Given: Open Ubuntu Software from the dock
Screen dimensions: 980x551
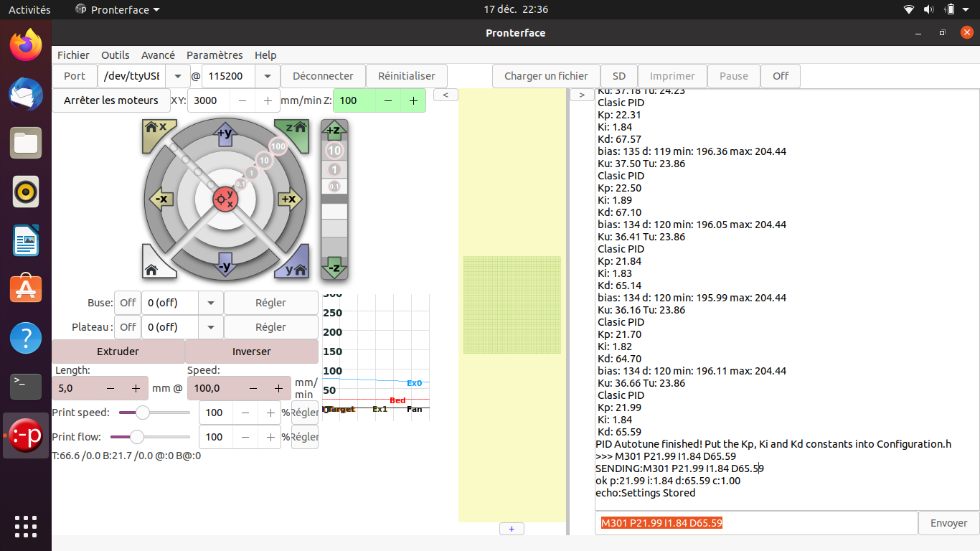Looking at the screenshot, I should click(26, 289).
